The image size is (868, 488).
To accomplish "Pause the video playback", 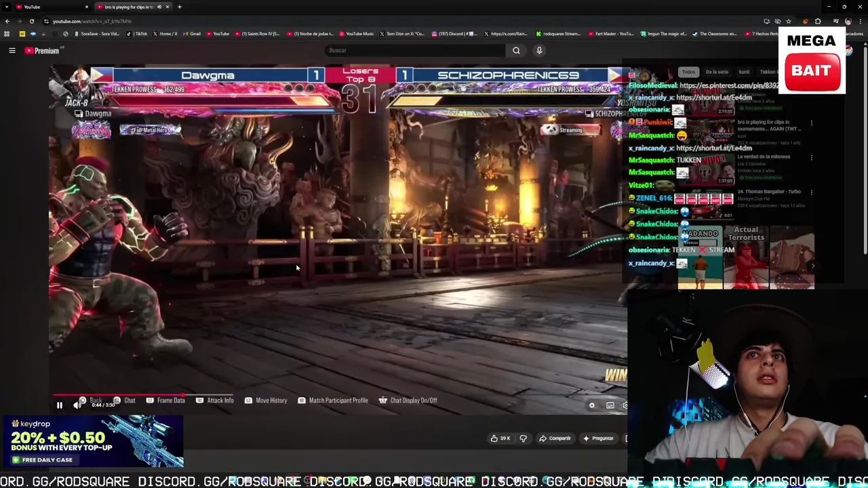I will pyautogui.click(x=59, y=405).
